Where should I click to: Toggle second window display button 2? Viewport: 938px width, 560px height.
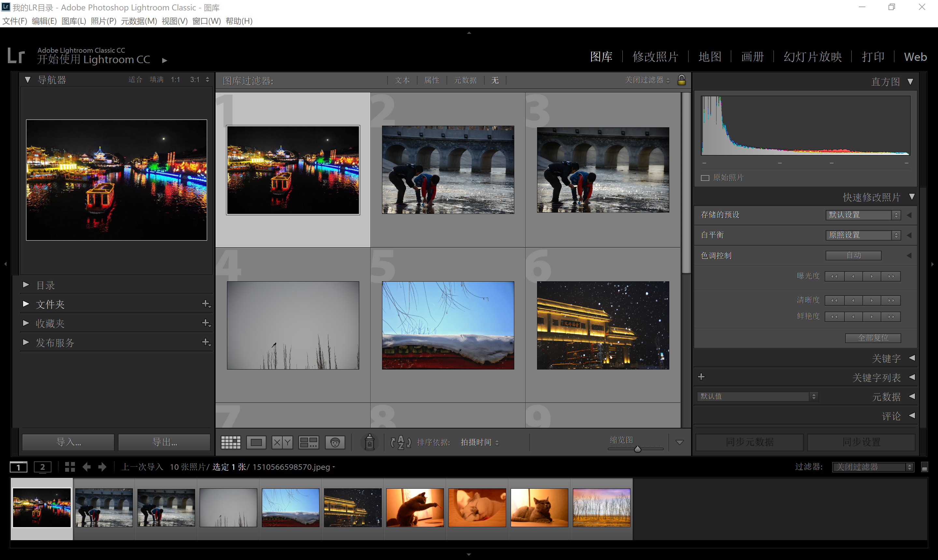tap(43, 467)
